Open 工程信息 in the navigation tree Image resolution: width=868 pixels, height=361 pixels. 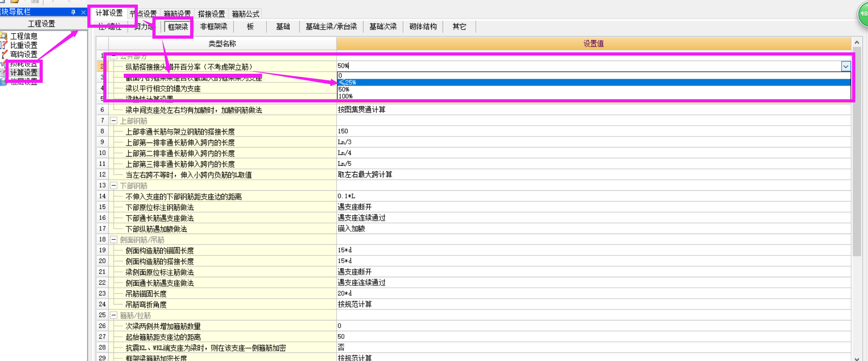[24, 36]
